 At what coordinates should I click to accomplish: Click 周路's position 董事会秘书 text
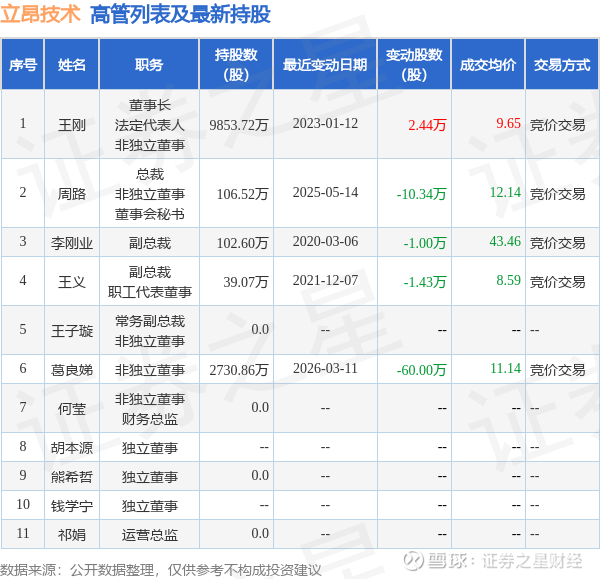point(150,214)
